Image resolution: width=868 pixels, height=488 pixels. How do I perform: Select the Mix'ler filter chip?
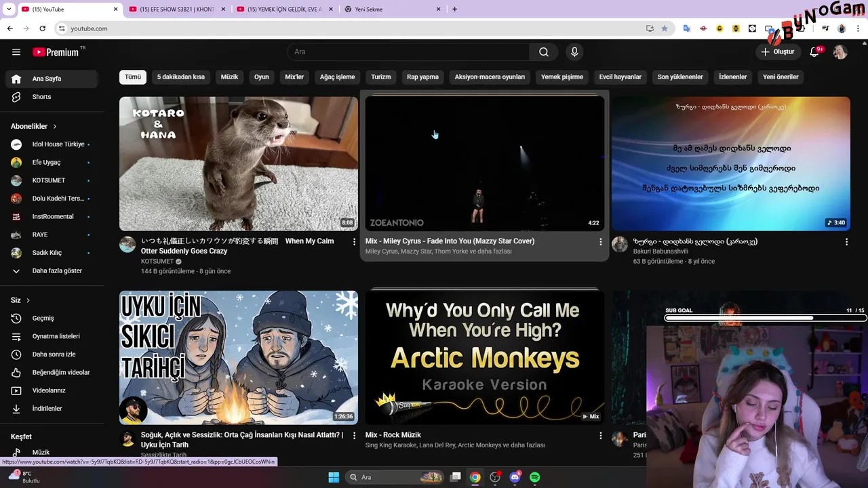[x=294, y=77]
